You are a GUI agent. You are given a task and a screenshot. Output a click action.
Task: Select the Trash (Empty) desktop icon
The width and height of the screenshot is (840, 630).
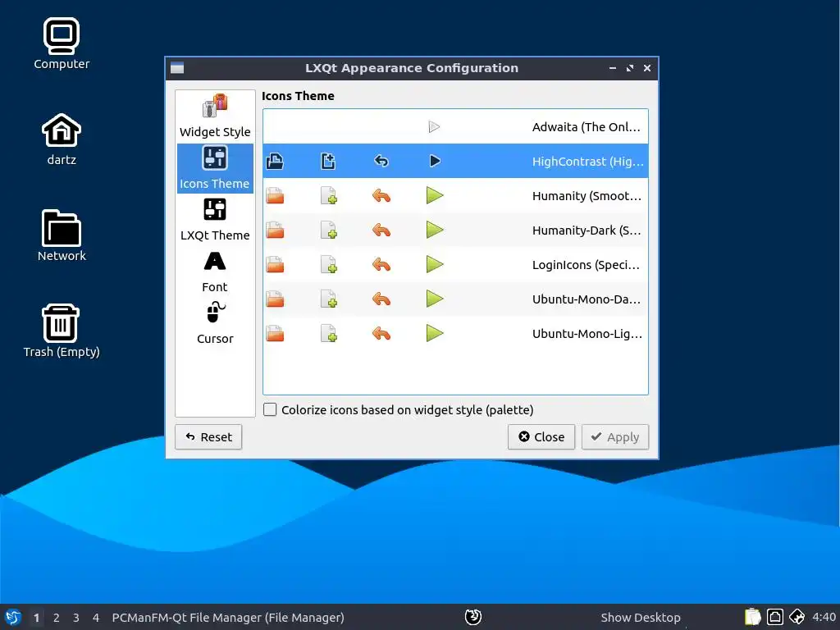pyautogui.click(x=62, y=331)
